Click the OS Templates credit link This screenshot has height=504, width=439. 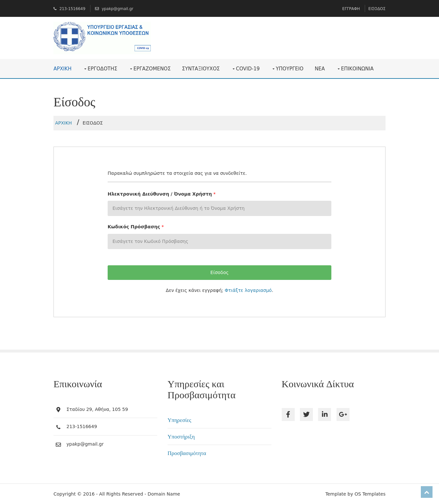(370, 494)
